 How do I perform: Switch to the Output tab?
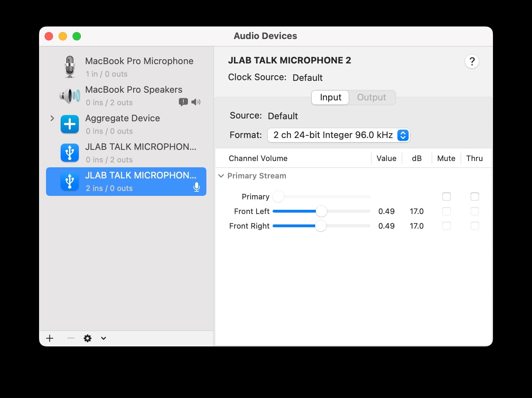pyautogui.click(x=372, y=97)
